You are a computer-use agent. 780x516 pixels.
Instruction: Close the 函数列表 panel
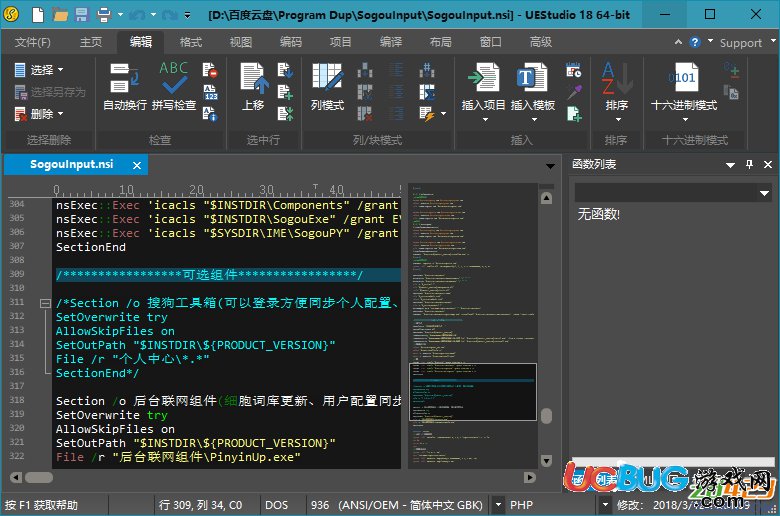[x=768, y=164]
